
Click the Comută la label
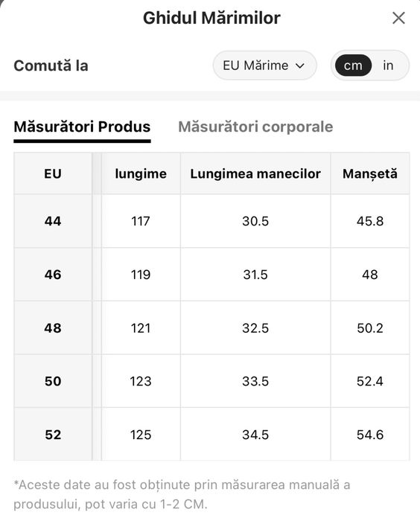coord(51,65)
